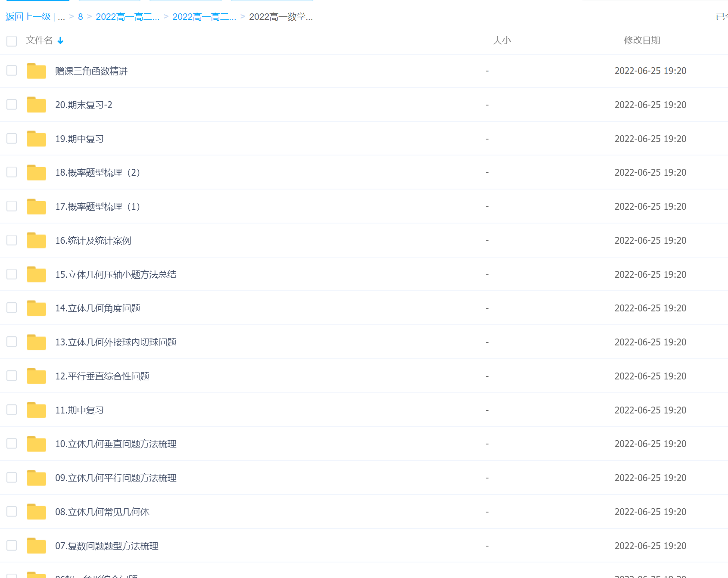Image resolution: width=728 pixels, height=578 pixels.
Task: Open folder name 14.立体几何角度问题
Action: click(x=98, y=308)
